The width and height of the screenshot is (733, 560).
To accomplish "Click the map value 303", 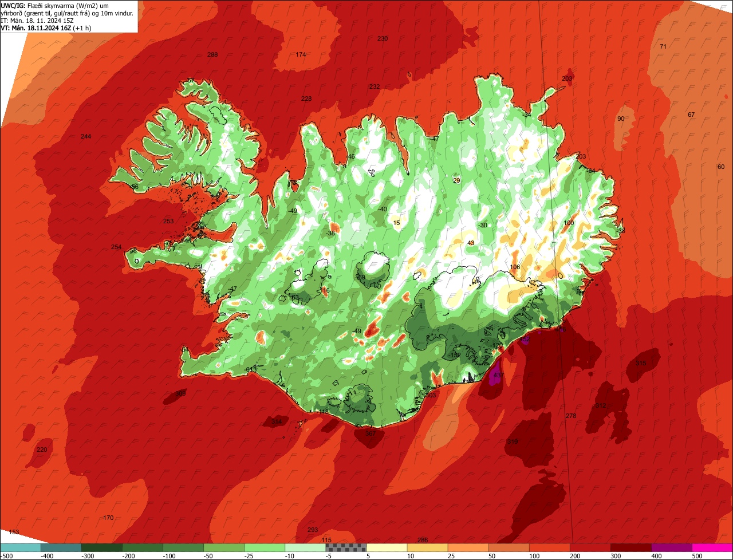I will [431, 395].
